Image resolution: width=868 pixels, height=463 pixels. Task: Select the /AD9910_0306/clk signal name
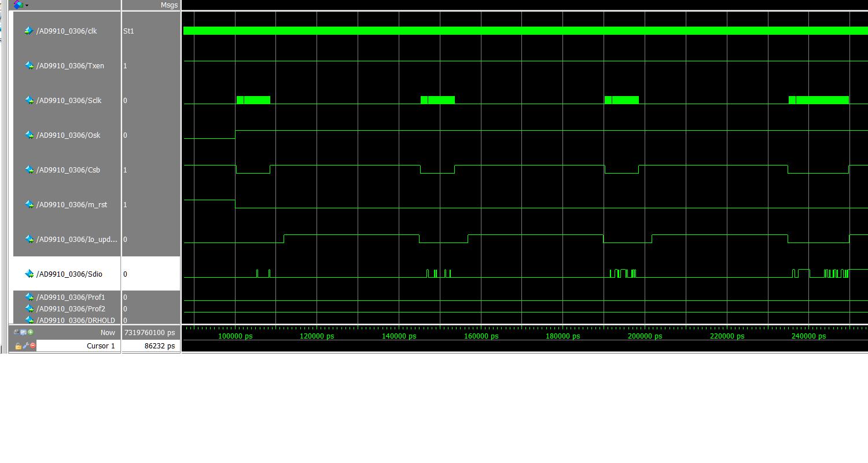[67, 31]
